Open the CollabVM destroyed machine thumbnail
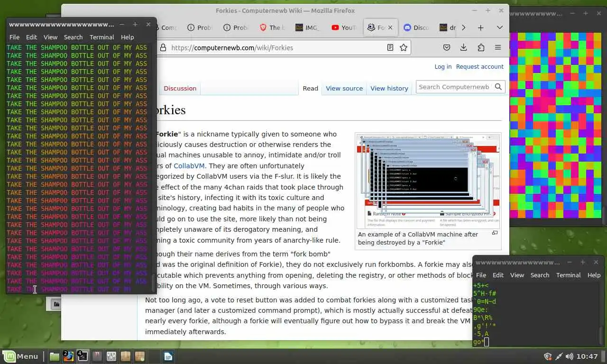Image resolution: width=607 pixels, height=364 pixels. pos(428,181)
